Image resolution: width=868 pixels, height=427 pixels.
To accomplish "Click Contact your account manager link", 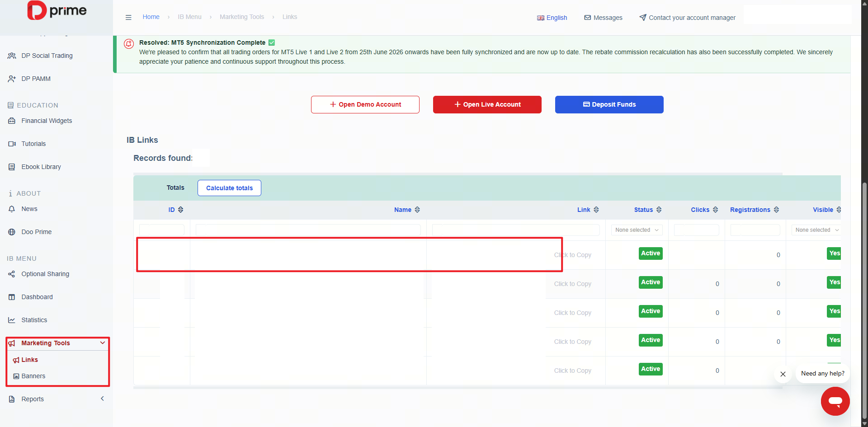I will click(x=687, y=18).
